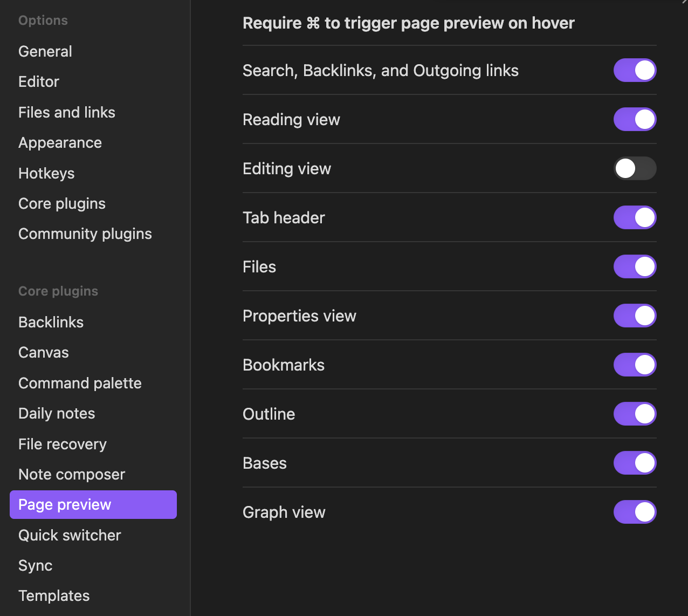
Task: Open Files and links settings
Action: pos(67,112)
